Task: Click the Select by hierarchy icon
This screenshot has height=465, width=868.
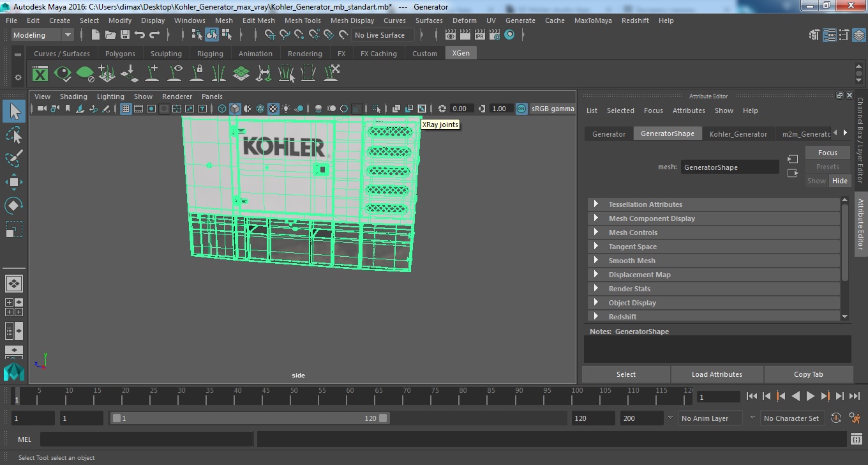Action: [x=197, y=35]
